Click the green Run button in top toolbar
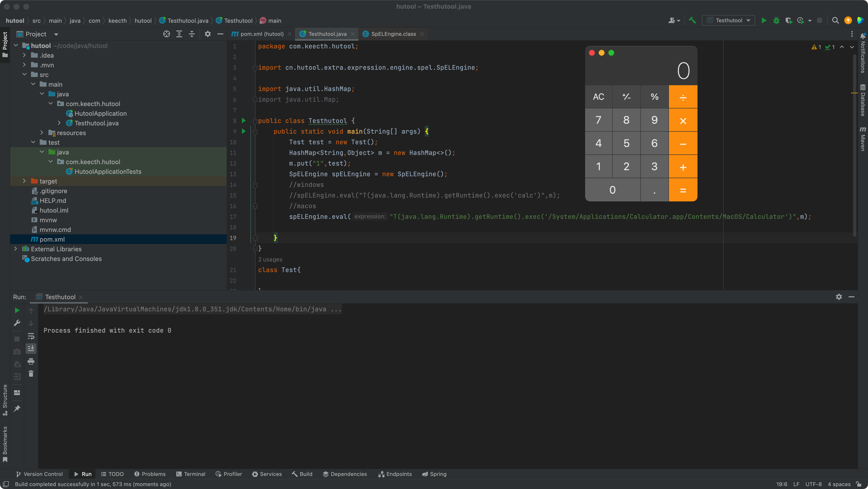868x489 pixels. coord(764,21)
